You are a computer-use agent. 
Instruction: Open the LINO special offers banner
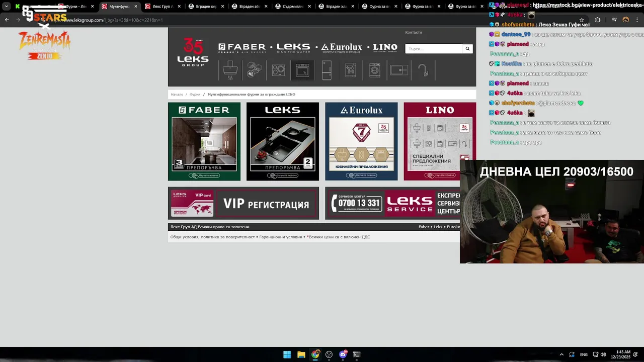coord(440,141)
